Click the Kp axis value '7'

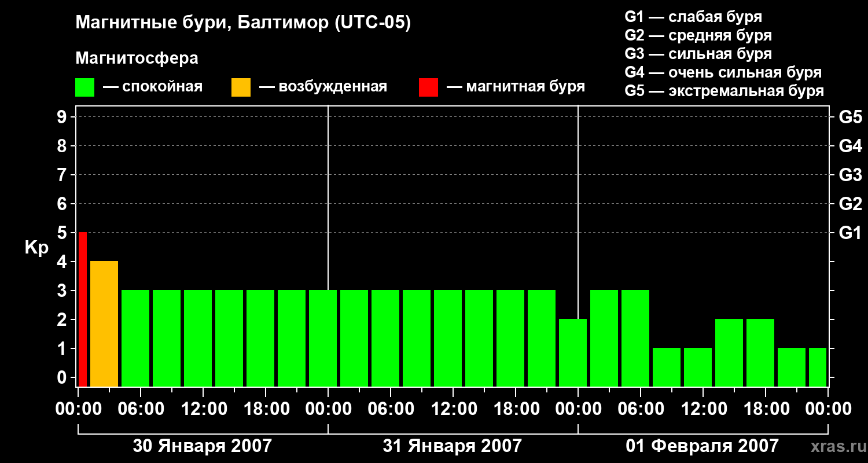(63, 175)
